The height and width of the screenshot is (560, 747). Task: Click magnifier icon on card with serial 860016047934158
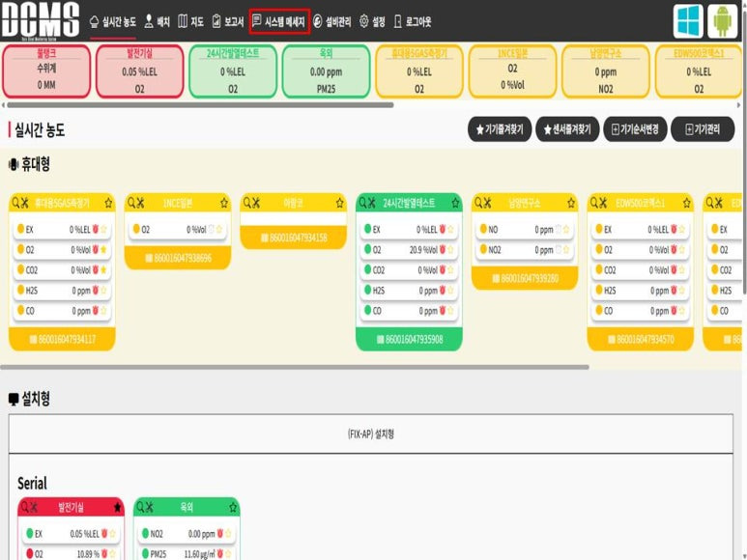[246, 203]
